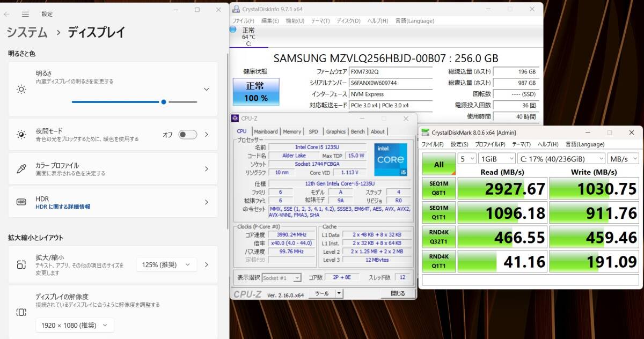Click the color profile pen icon
The width and height of the screenshot is (644, 339).
point(21,169)
